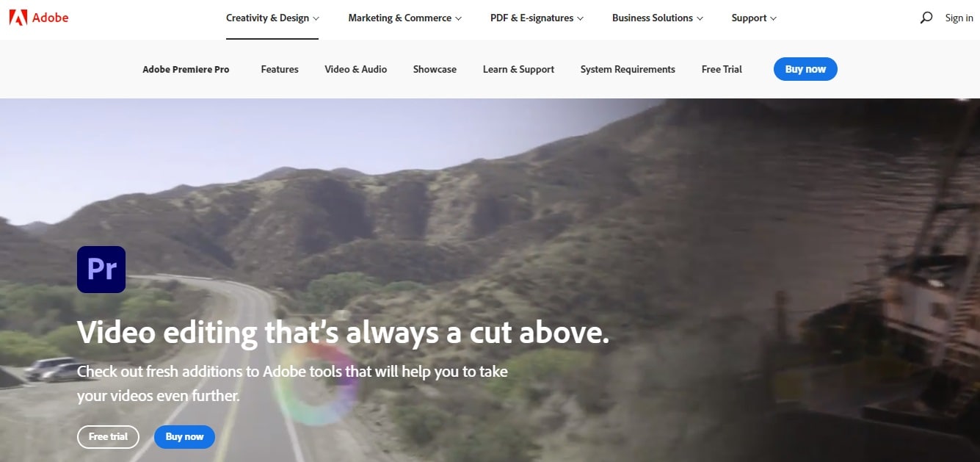Open the Support dropdown menu

754,18
